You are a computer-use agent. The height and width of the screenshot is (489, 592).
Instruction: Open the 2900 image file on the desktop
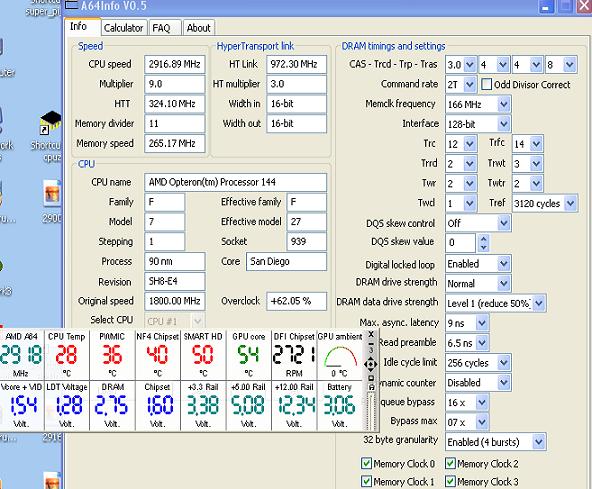pos(52,201)
